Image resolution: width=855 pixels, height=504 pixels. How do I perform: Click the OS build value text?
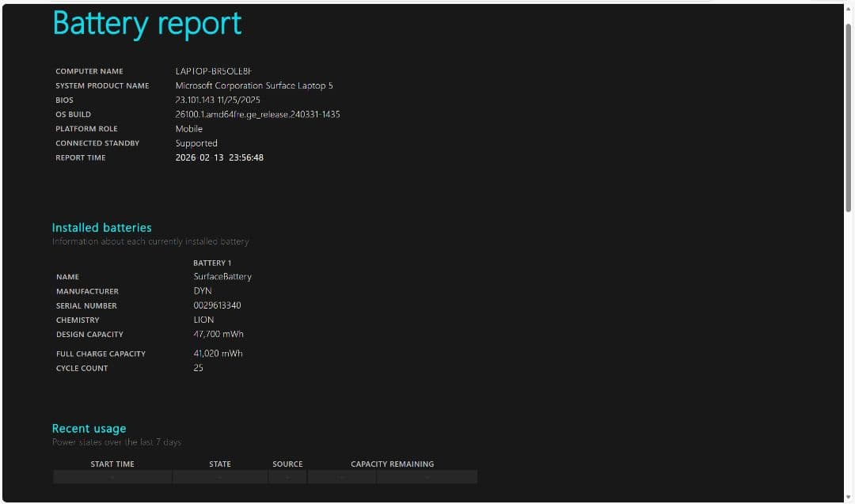coord(257,115)
